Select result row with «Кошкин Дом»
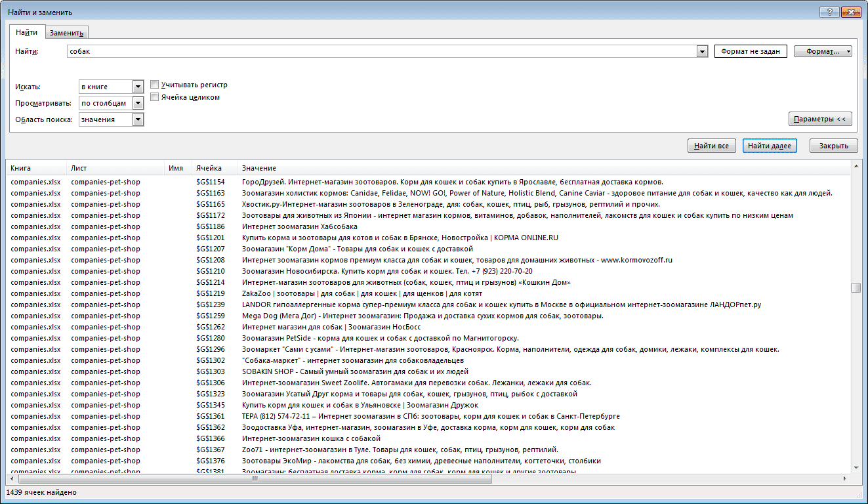The width and height of the screenshot is (868, 504). (x=428, y=282)
